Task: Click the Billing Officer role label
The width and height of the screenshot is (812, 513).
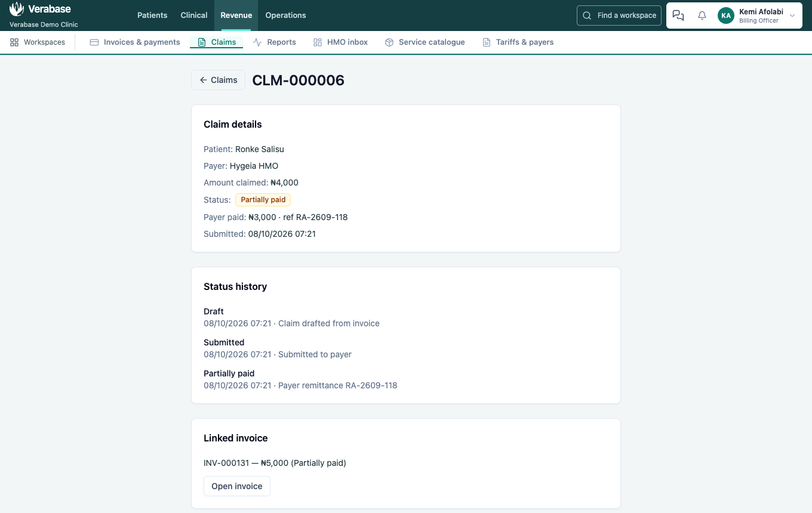Action: click(x=759, y=21)
